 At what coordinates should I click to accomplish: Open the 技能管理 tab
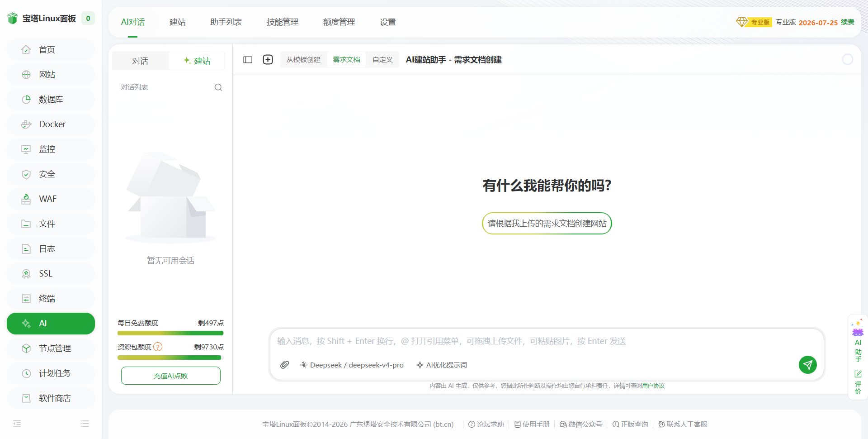pyautogui.click(x=283, y=22)
